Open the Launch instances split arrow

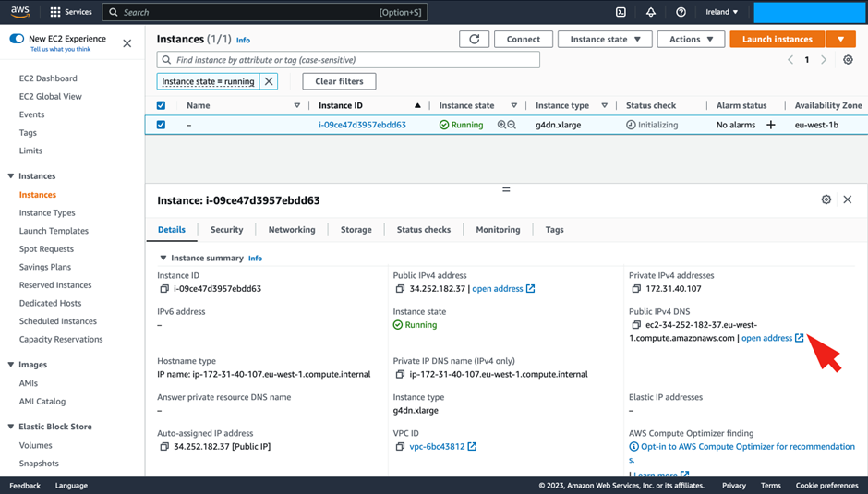point(840,40)
